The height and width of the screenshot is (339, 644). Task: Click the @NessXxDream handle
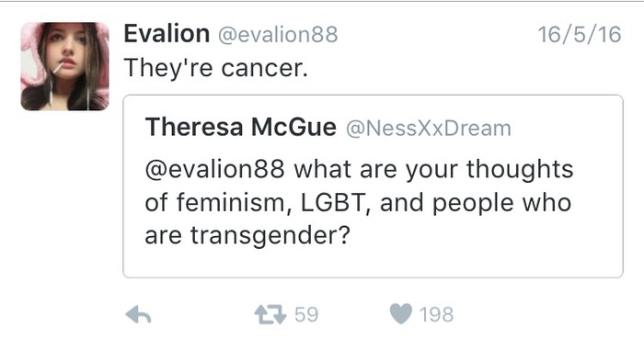pos(429,129)
